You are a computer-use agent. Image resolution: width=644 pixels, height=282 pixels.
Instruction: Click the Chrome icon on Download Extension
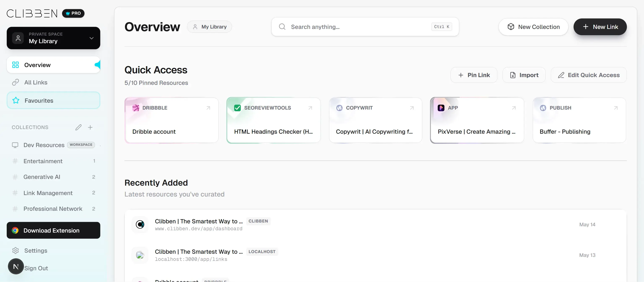click(x=15, y=230)
